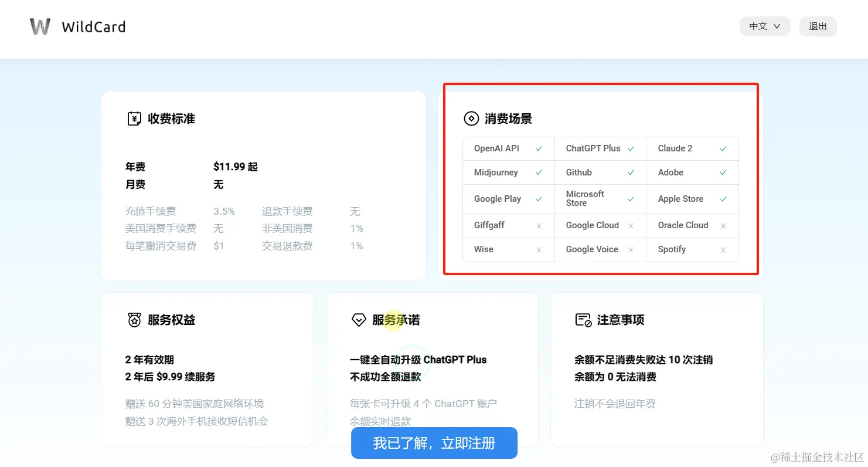Click the 退款手续费 label
Viewport: 868px width, 467px height.
pyautogui.click(x=287, y=212)
